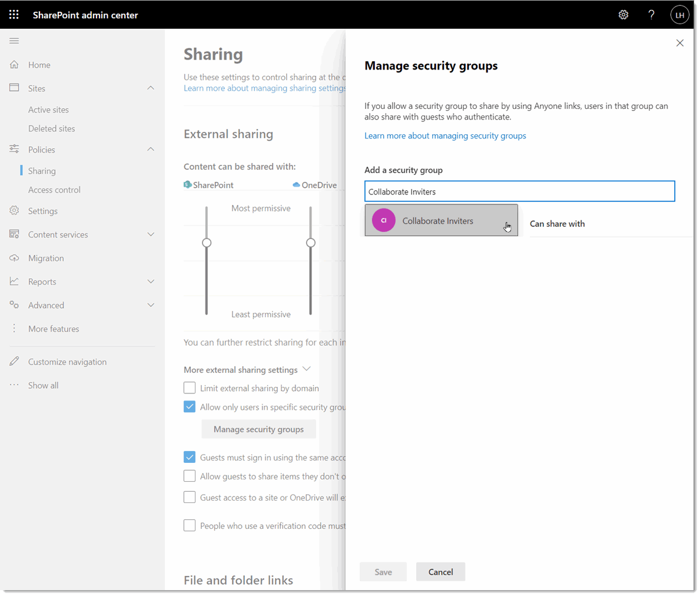This screenshot has width=700, height=596.
Task: Open Help via the question mark icon
Action: point(651,14)
